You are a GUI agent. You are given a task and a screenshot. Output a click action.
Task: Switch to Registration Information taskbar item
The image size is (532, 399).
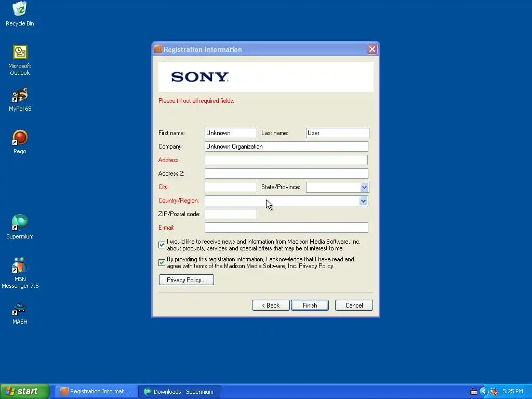pyautogui.click(x=96, y=392)
